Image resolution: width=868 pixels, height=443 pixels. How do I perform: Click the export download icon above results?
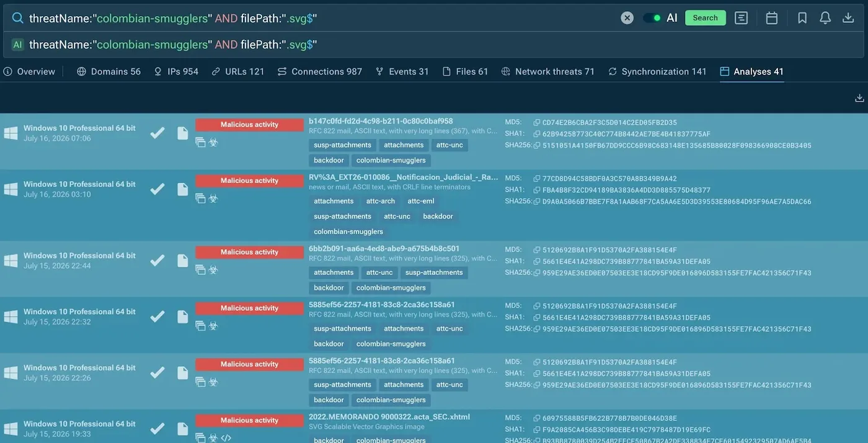859,98
